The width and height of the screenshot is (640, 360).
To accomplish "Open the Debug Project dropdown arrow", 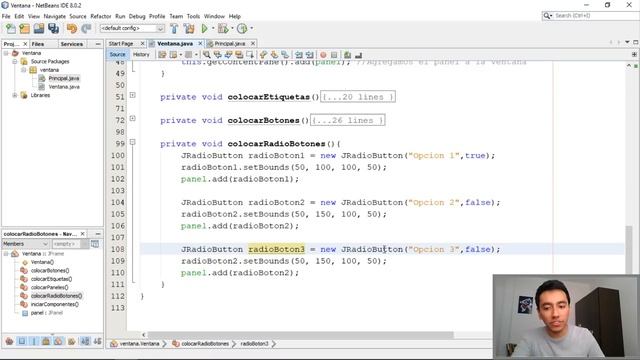I will (232, 29).
